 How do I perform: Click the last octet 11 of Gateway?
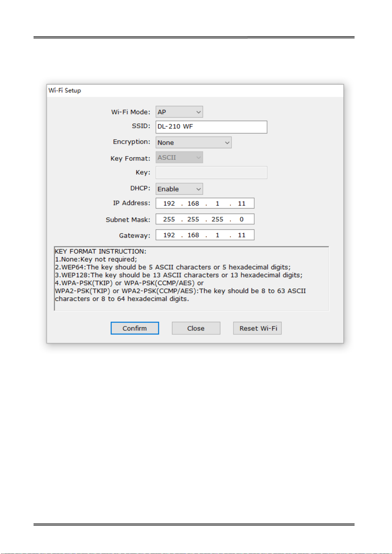(242, 235)
